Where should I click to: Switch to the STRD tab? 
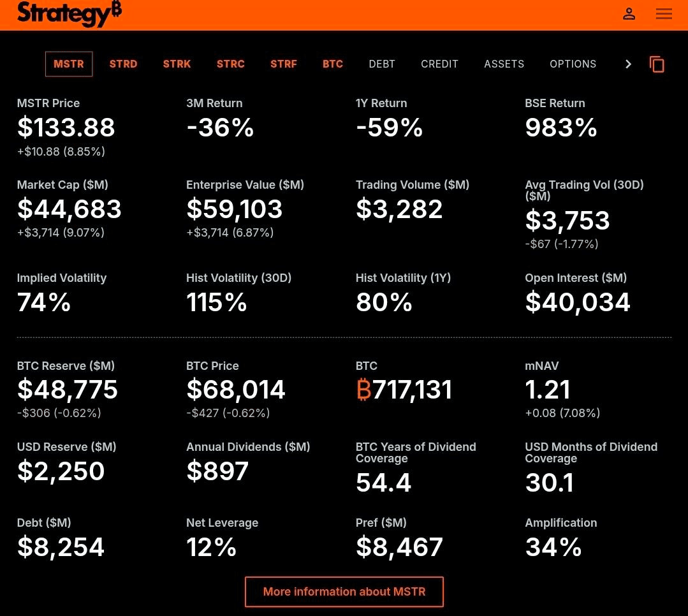tap(123, 64)
